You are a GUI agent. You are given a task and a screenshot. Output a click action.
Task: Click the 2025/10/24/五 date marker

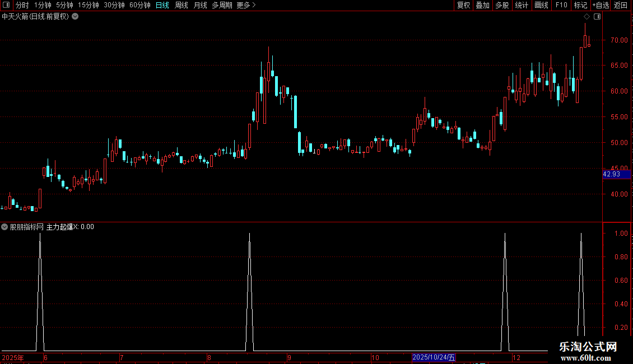[434, 357]
